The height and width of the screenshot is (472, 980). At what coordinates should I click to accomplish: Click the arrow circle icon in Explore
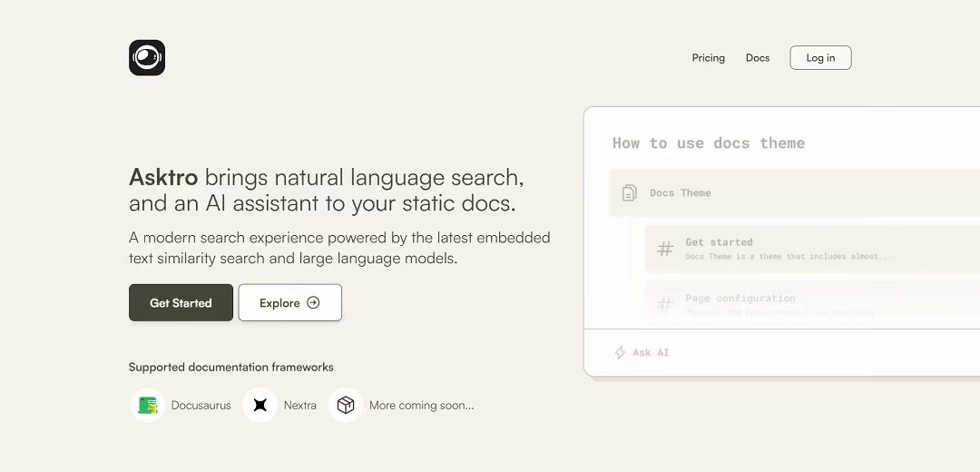coord(313,302)
